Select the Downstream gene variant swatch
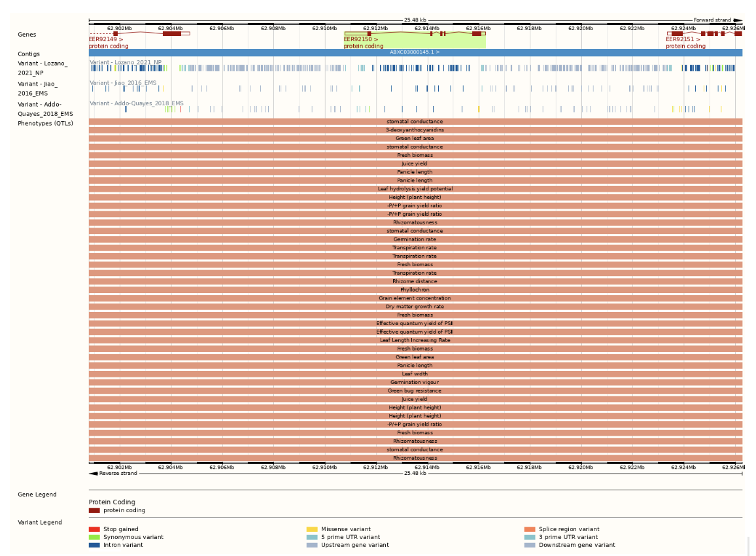This screenshot has width=756, height=556. tap(530, 545)
